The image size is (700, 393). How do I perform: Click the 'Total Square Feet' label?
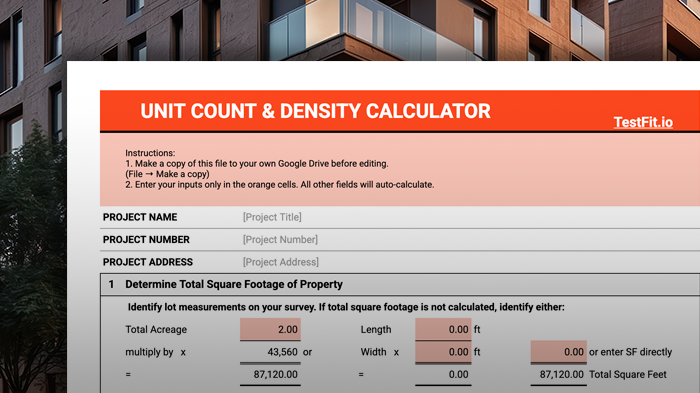pos(628,374)
